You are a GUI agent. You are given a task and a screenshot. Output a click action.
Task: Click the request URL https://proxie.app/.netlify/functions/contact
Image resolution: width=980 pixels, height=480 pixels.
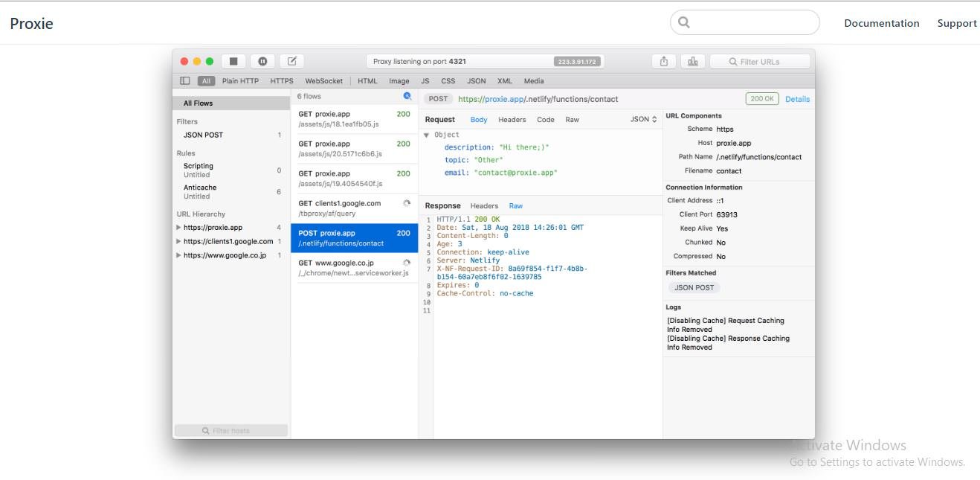point(538,99)
